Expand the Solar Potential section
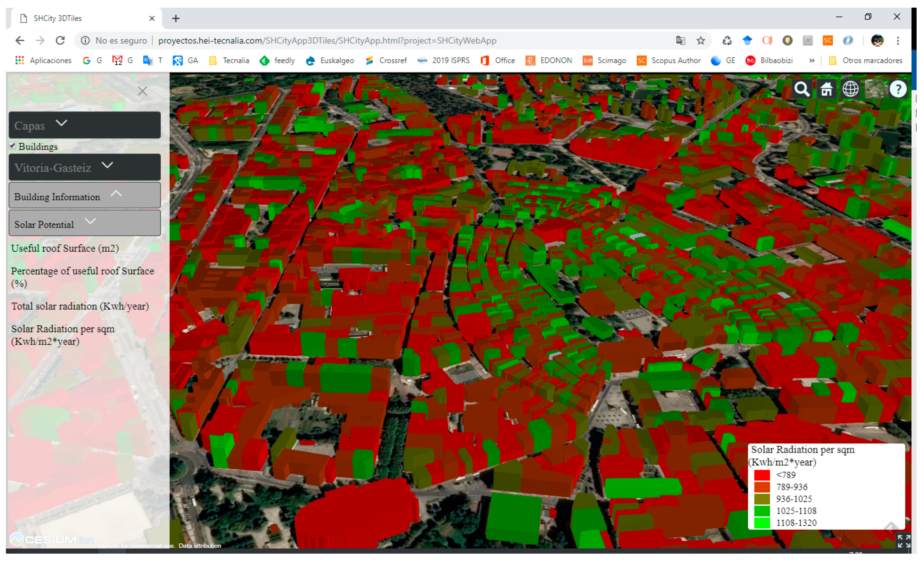The width and height of the screenshot is (924, 565). 85,223
